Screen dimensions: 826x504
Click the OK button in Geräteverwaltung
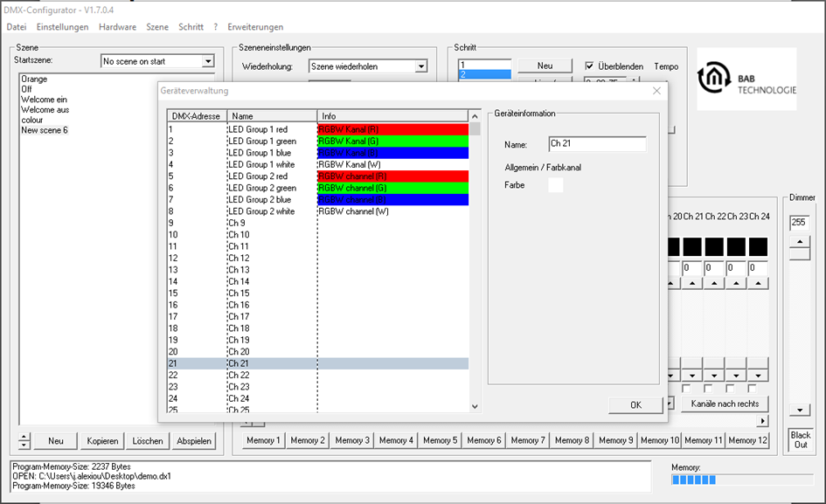(635, 405)
